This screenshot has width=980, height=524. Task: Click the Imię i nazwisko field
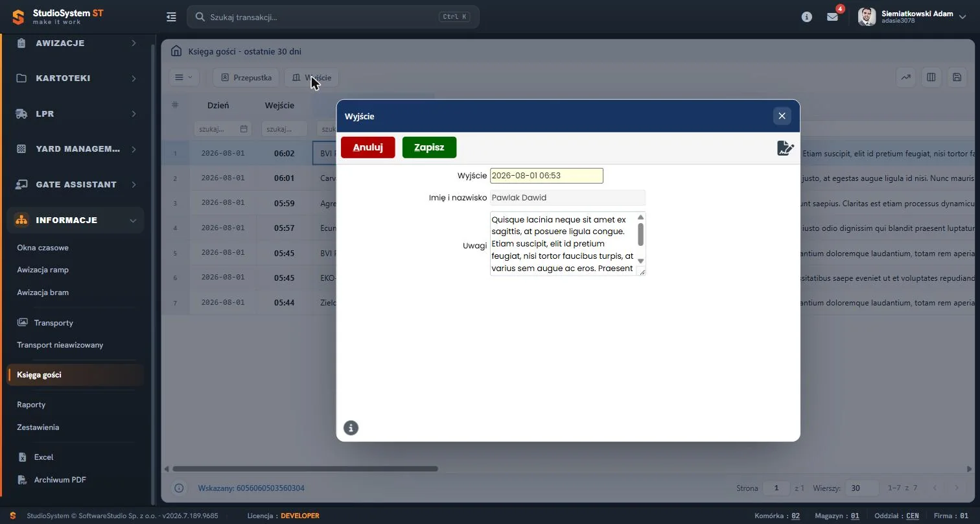coord(568,197)
